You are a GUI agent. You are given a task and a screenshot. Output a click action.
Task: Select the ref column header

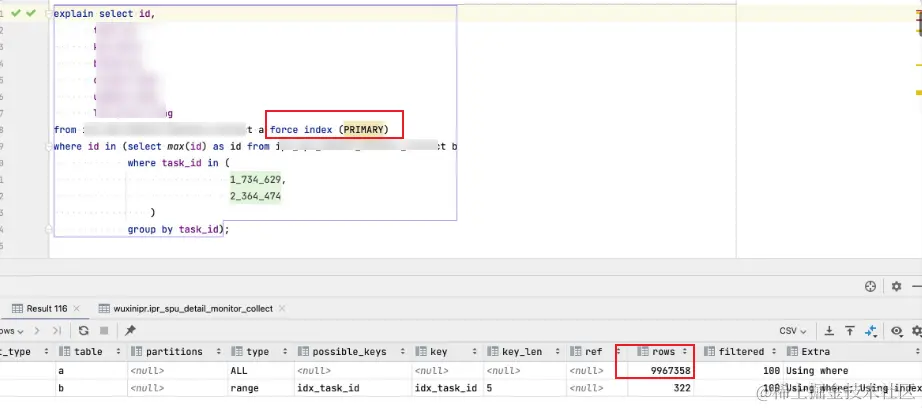(x=593, y=352)
